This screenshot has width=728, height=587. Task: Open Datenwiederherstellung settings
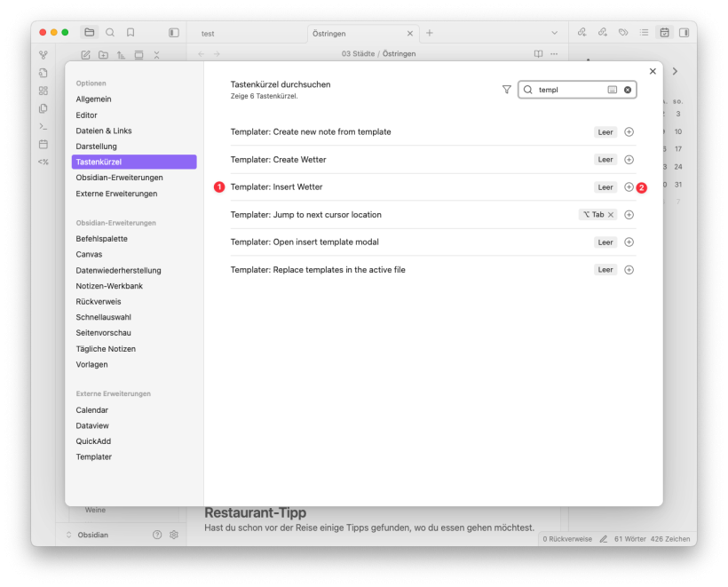click(134, 270)
